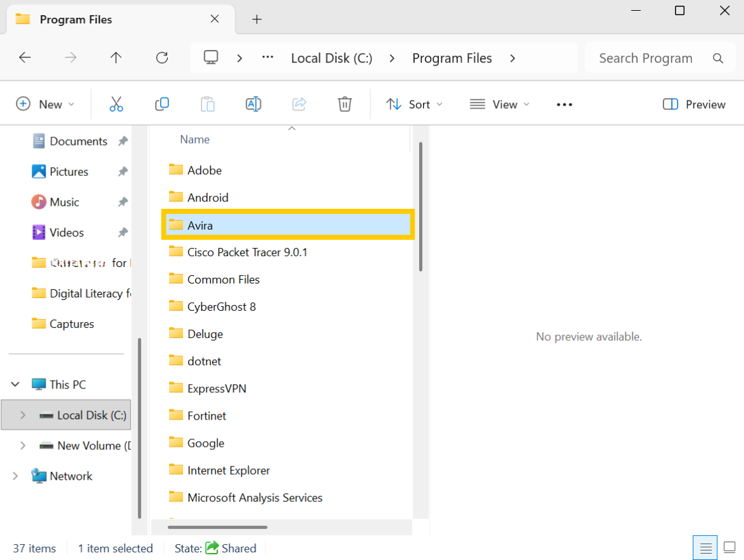Expand chevron after Program Files breadcrumb
Viewport: 744px width, 560px height.
[512, 58]
